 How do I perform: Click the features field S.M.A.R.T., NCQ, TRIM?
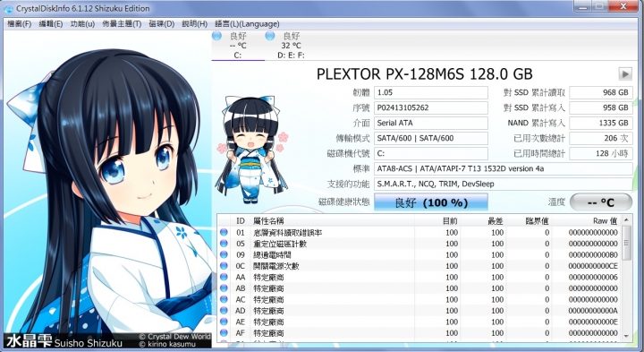[503, 184]
